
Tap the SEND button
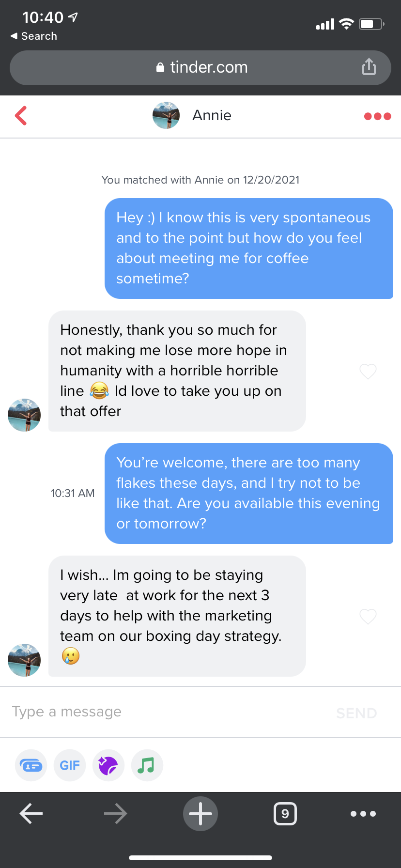pyautogui.click(x=356, y=713)
